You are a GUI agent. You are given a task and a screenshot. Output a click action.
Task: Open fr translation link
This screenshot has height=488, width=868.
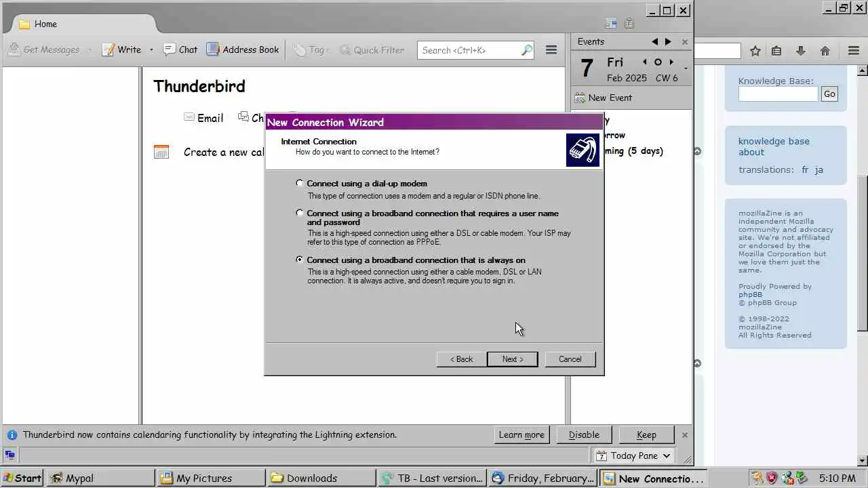pos(805,169)
